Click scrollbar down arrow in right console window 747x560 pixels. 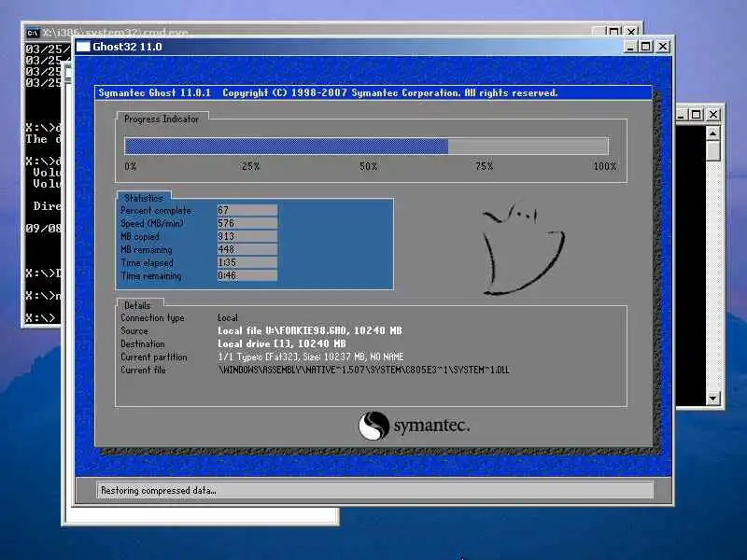click(712, 399)
